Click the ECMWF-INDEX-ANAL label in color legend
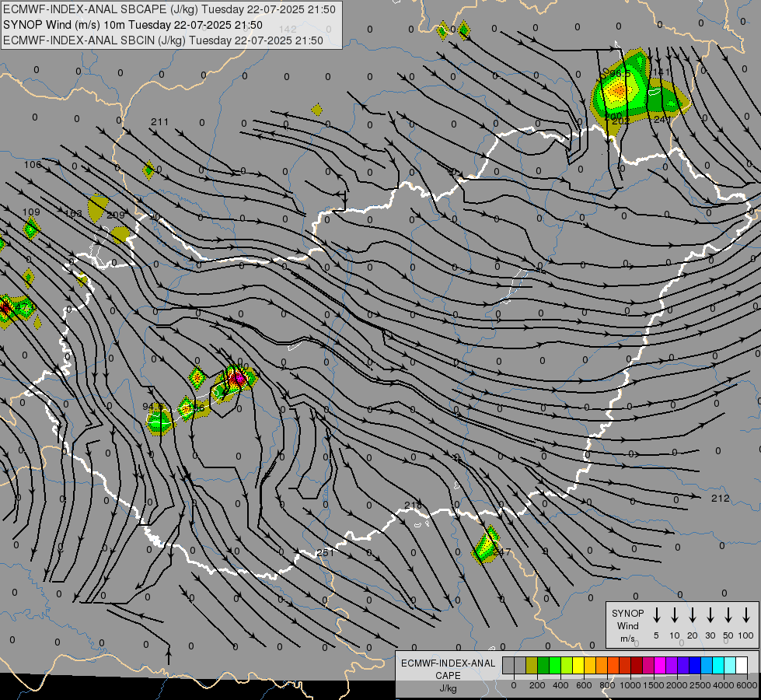 [448, 663]
